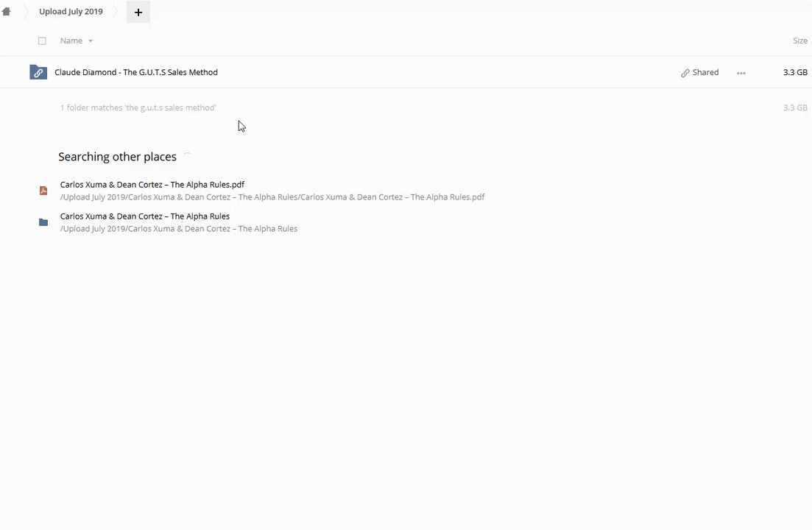Click the blue folder icon for Alpha Rules
812x530 pixels.
43,222
